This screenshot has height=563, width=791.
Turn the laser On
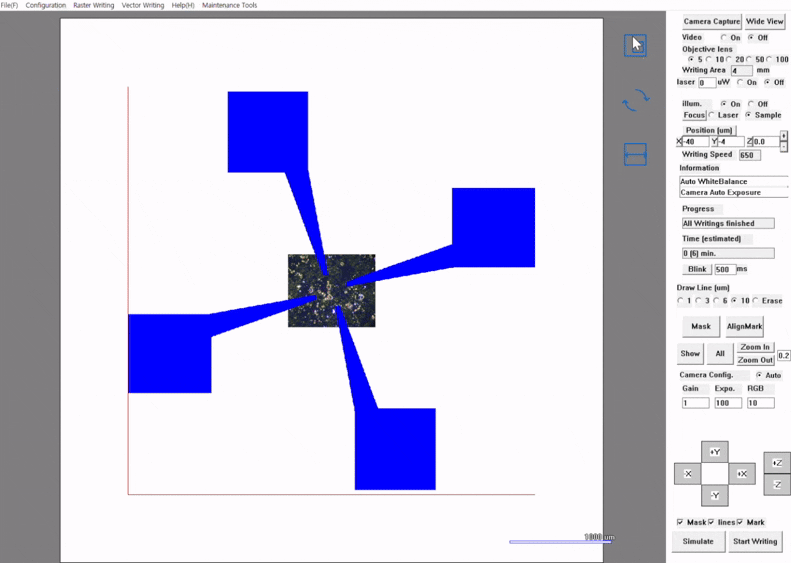[x=740, y=82]
